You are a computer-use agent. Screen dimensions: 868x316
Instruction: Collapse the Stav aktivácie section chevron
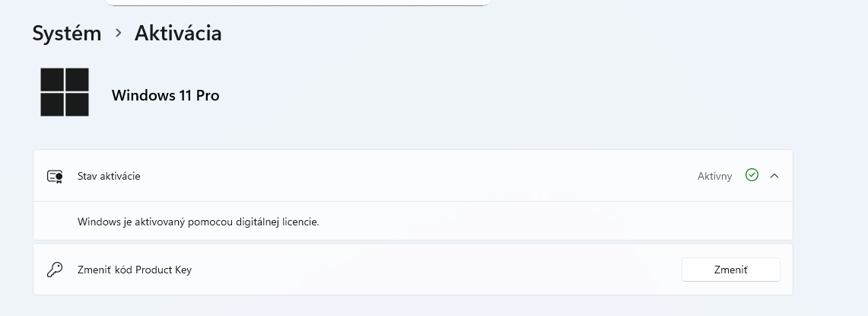tap(774, 176)
